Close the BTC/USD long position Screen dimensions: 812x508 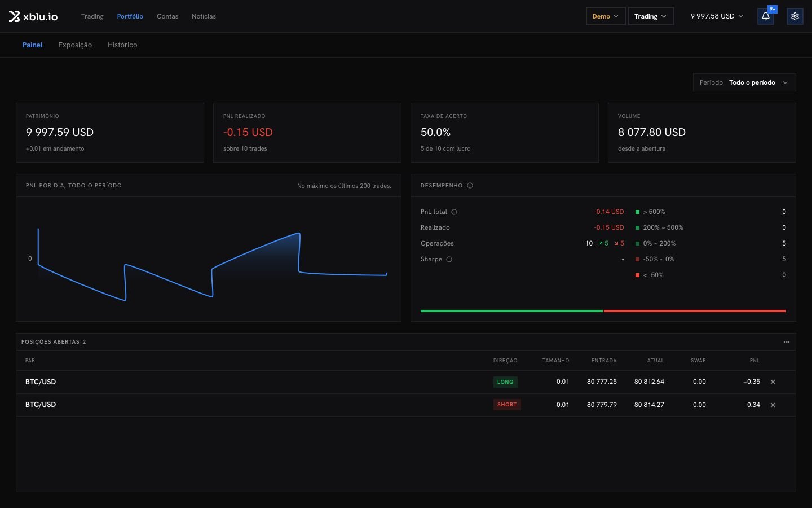(773, 382)
